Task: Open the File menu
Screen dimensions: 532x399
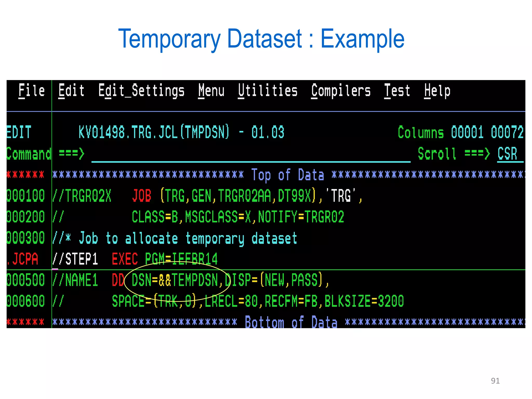Action: 32,91
